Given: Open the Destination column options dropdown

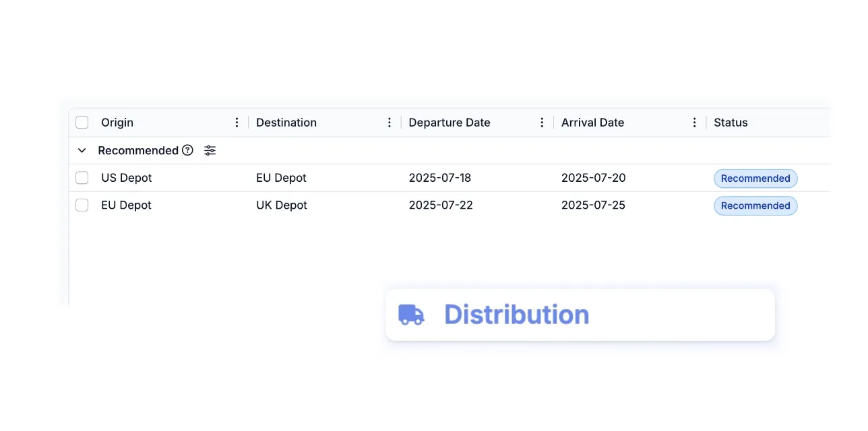Looking at the screenshot, I should coord(390,123).
